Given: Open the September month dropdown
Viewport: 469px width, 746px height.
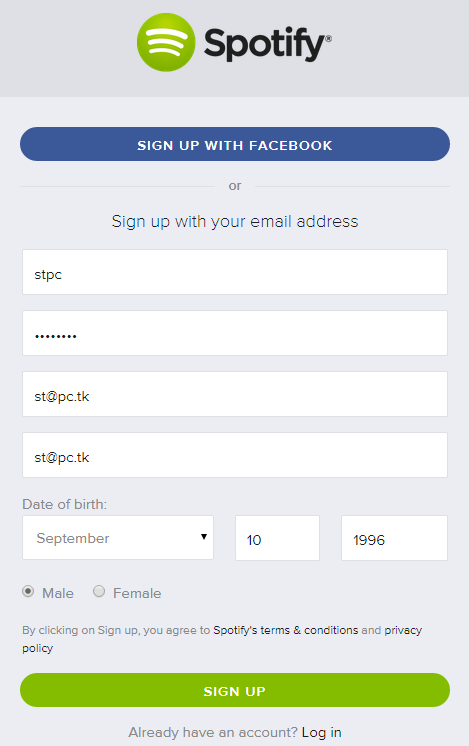Looking at the screenshot, I should point(118,538).
